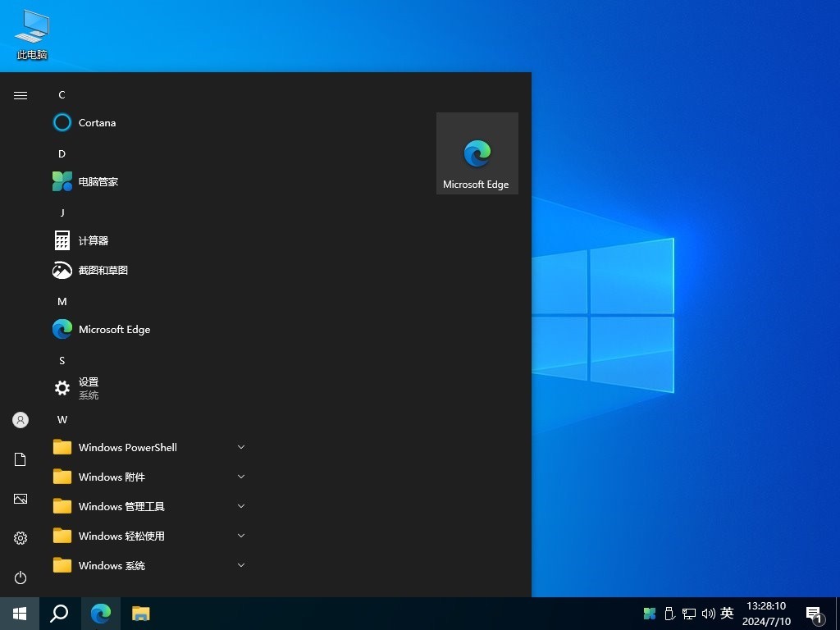Open the documents icon in Start sidebar

20,459
